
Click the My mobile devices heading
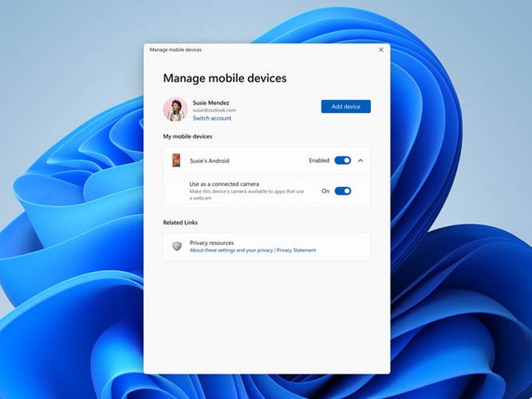tap(187, 137)
